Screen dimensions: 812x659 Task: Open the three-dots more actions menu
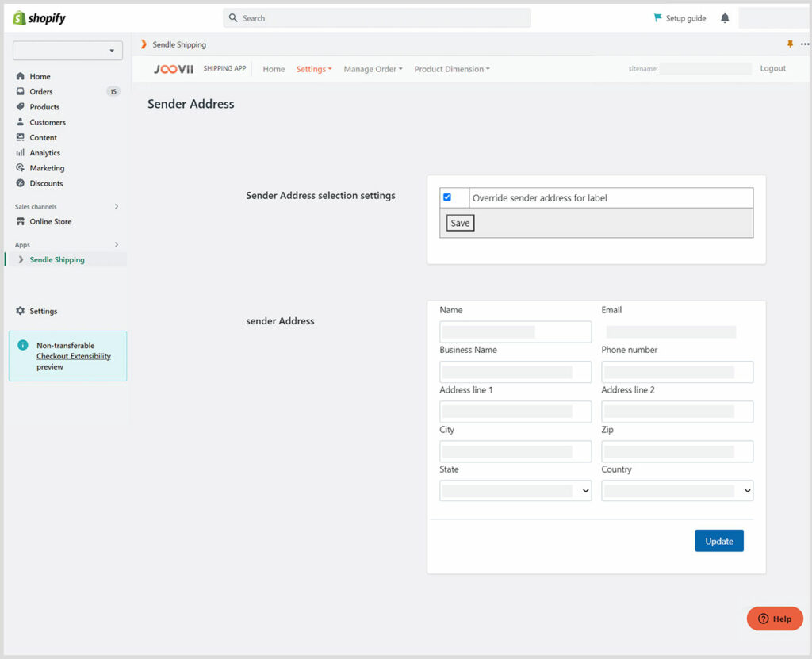[805, 44]
